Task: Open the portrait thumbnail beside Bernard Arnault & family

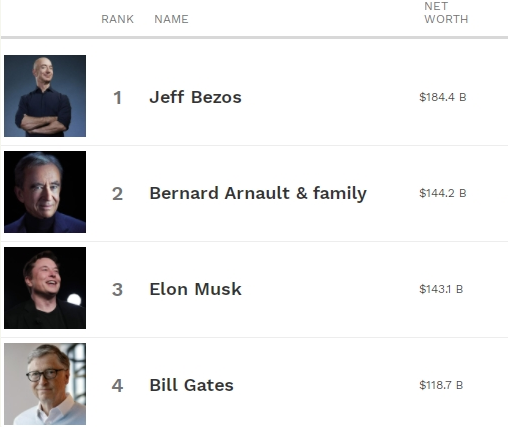Action: pyautogui.click(x=45, y=192)
